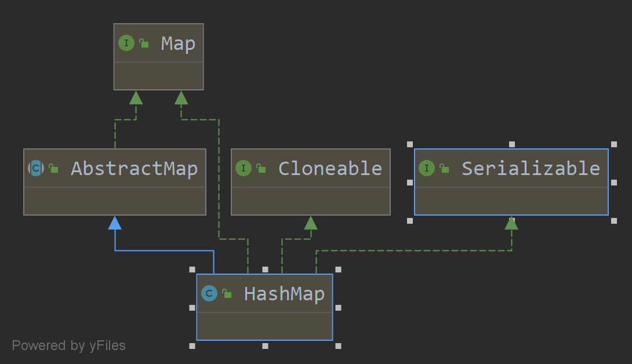Click the class icon on the AbstractMap node
632x364 pixels.
[36, 169]
